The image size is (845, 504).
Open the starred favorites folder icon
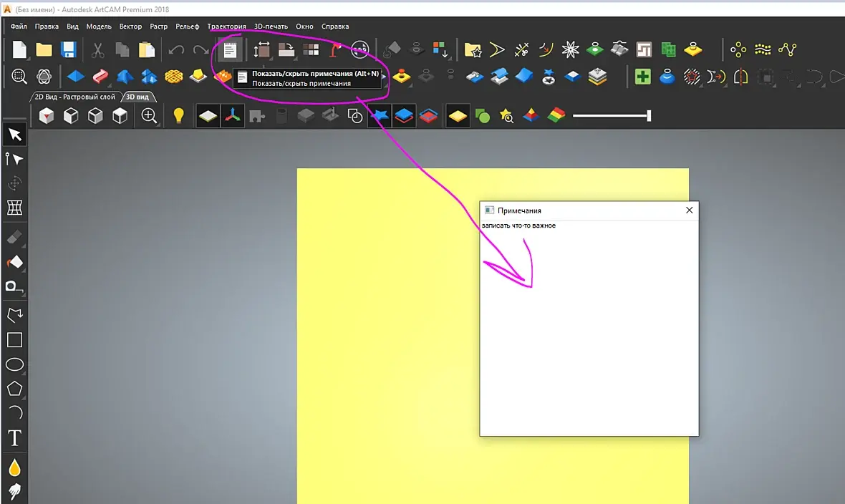473,50
